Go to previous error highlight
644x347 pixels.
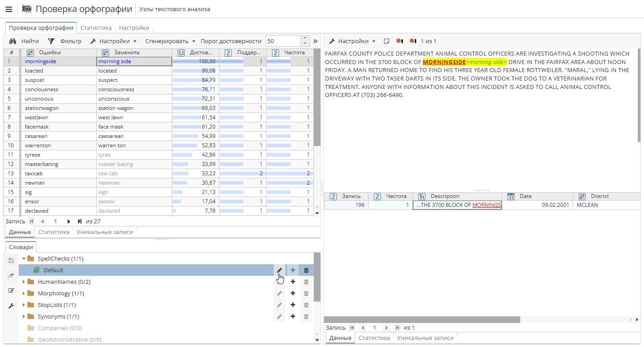[x=400, y=41]
